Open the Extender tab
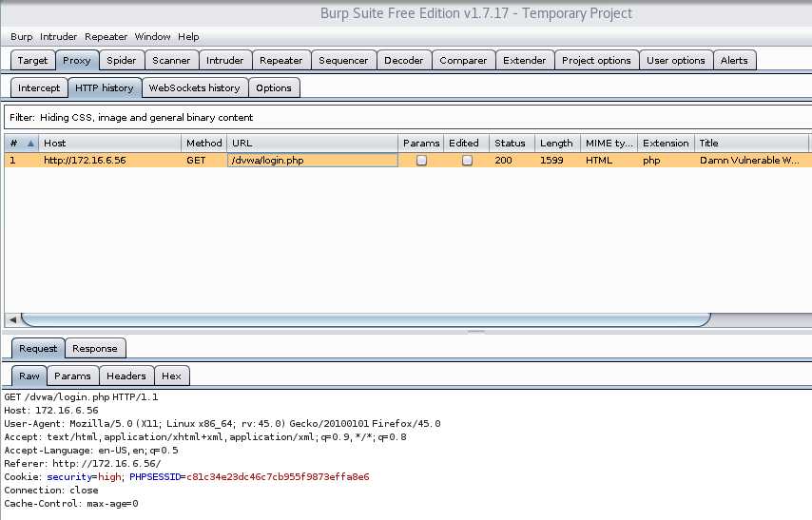Viewport: 812px width, 520px height. point(524,60)
